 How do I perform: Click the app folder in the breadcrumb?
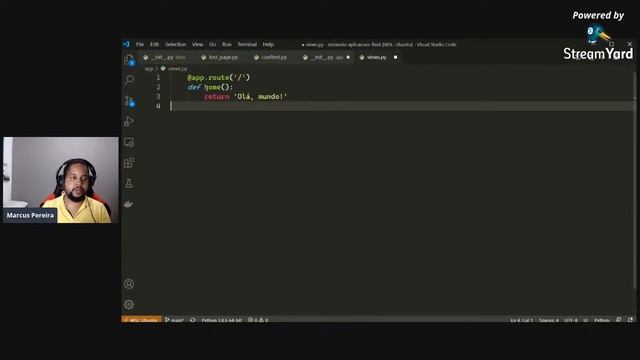[x=149, y=69]
